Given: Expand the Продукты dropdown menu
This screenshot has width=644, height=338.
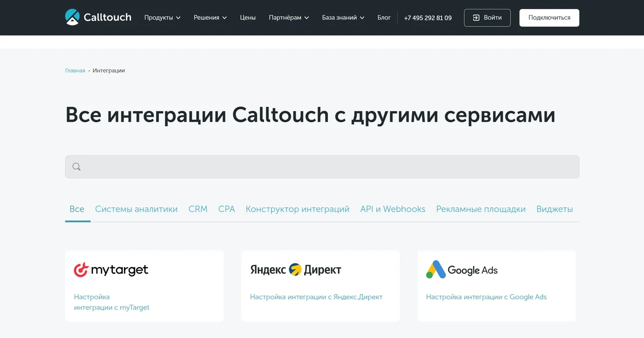Looking at the screenshot, I should pos(162,18).
